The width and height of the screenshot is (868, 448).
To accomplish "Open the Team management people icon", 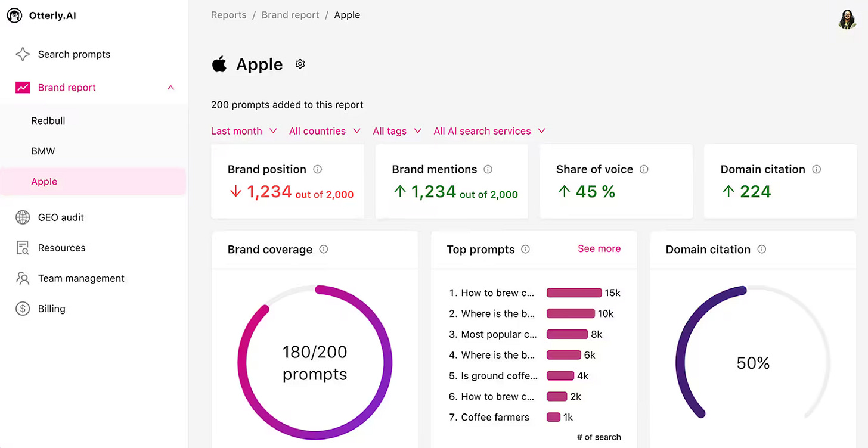I will coord(23,278).
